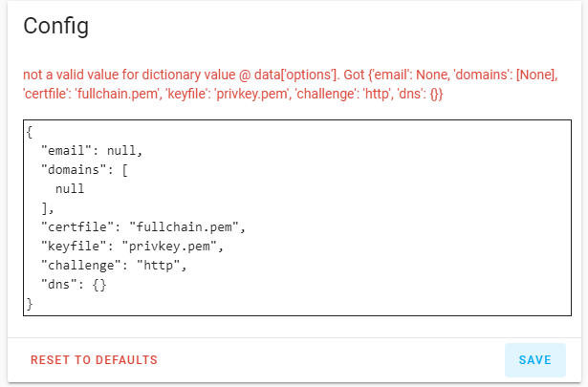Screen dimensions: 588x387
Task: Click the "dns" key
Action: [x=59, y=285]
